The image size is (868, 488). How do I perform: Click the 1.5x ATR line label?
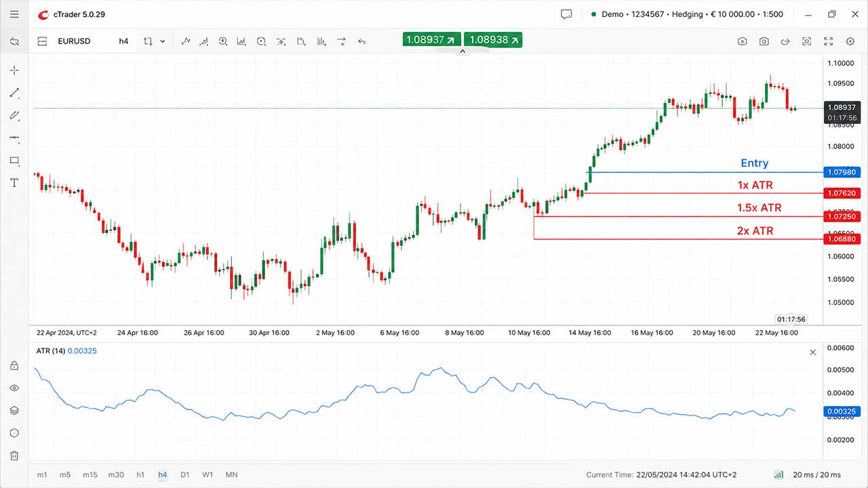[759, 208]
